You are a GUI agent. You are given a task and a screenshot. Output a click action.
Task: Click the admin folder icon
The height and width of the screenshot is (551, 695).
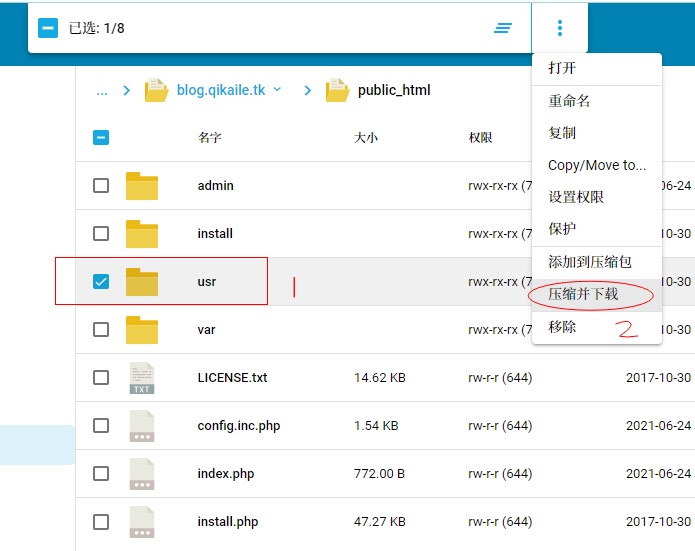coord(142,186)
